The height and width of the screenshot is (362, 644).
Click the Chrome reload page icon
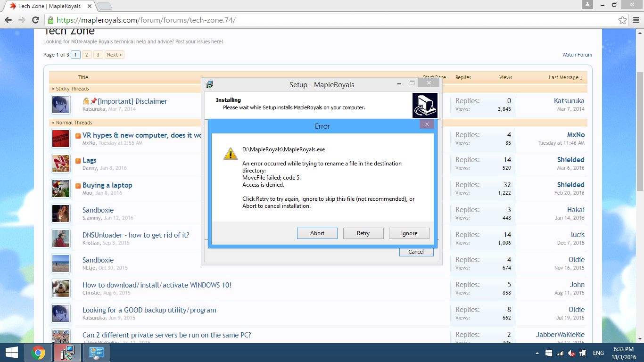pos(35,20)
